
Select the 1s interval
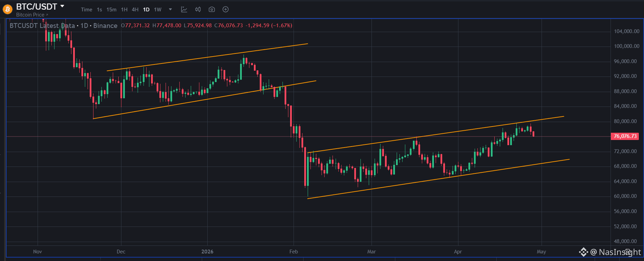coord(99,10)
